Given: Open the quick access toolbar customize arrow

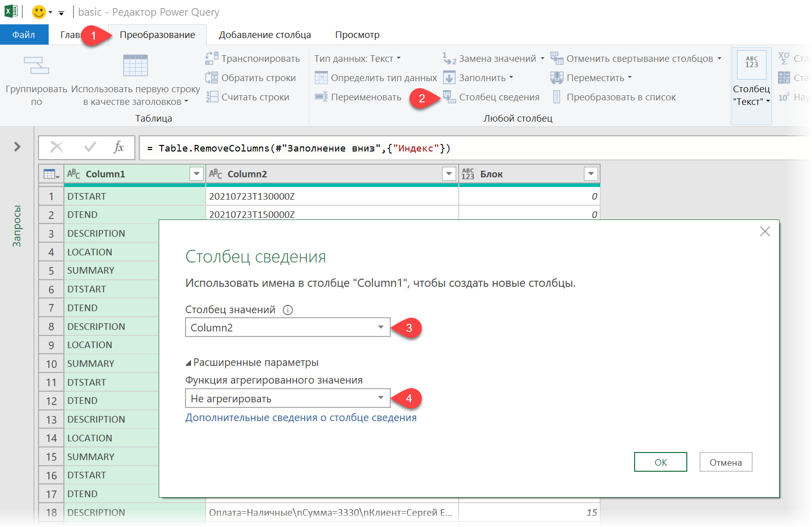Looking at the screenshot, I should pos(61,13).
